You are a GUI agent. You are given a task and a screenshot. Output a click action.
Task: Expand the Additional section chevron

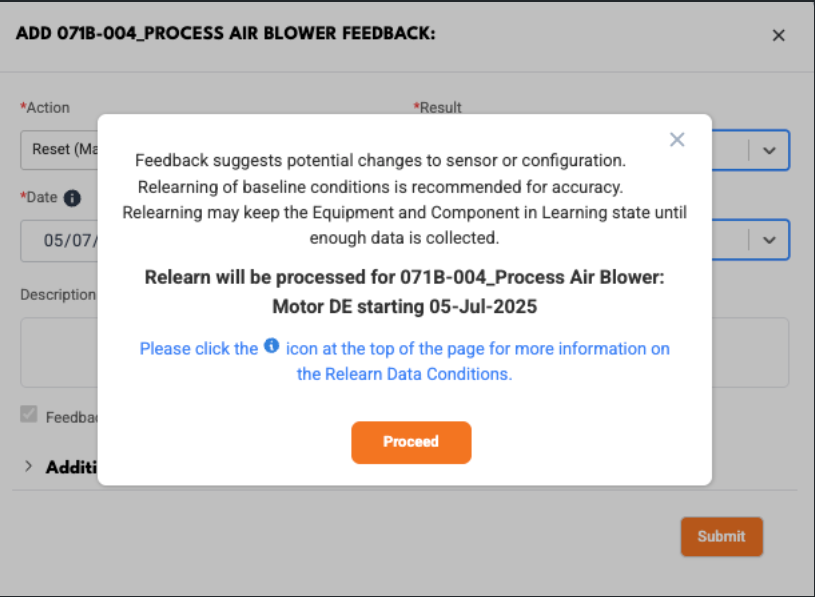29,467
